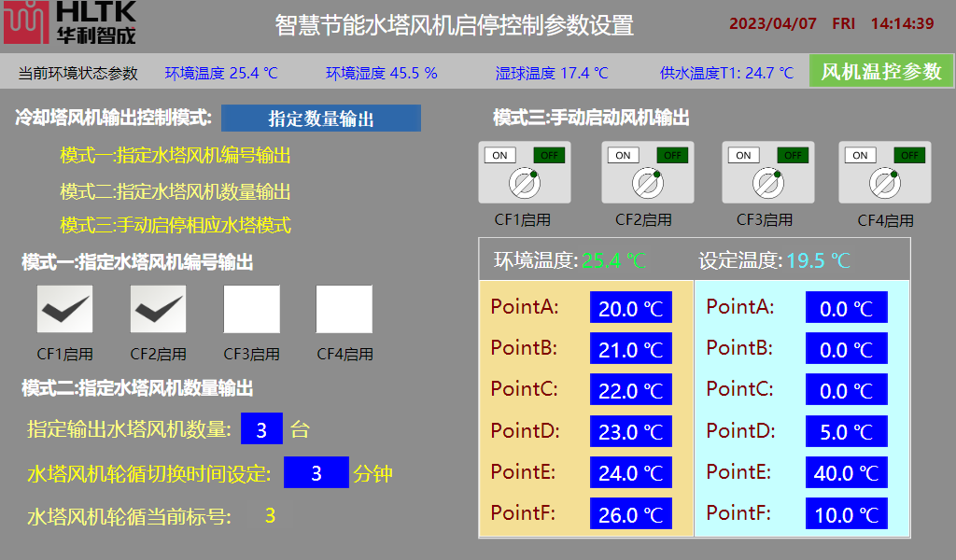
Task: Enable the CF4启用 checkbox
Action: [x=344, y=309]
